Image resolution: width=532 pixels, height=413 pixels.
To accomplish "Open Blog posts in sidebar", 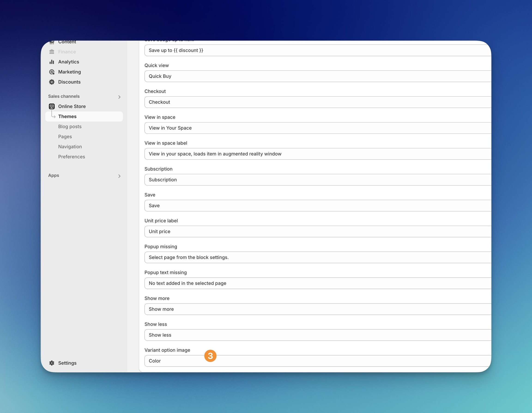I will pyautogui.click(x=70, y=126).
